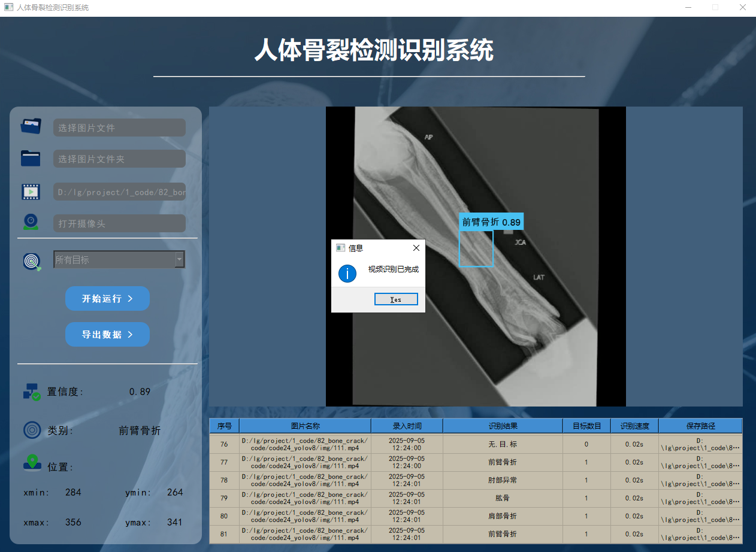Click save path cell in row 80

pyautogui.click(x=700, y=516)
